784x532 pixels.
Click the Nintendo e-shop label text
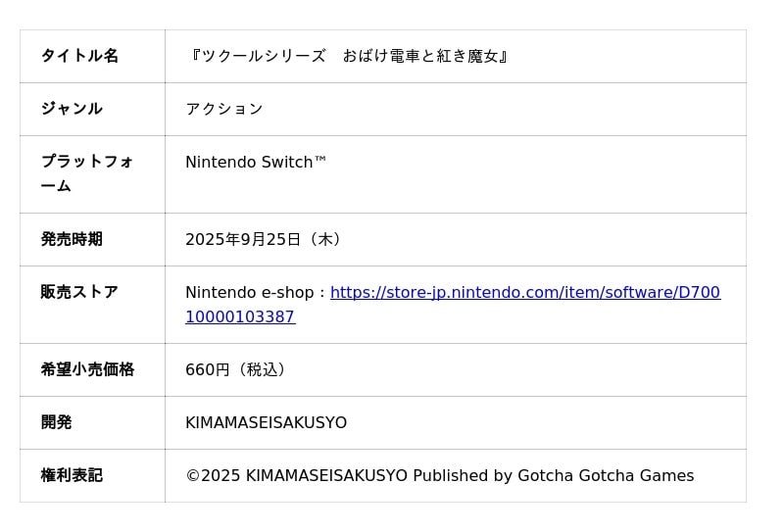click(250, 292)
